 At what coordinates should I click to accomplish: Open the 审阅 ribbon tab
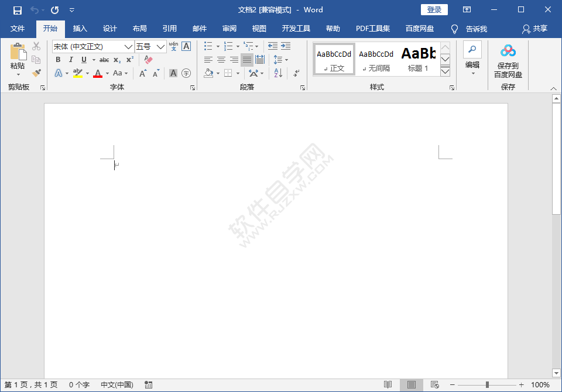coord(229,29)
